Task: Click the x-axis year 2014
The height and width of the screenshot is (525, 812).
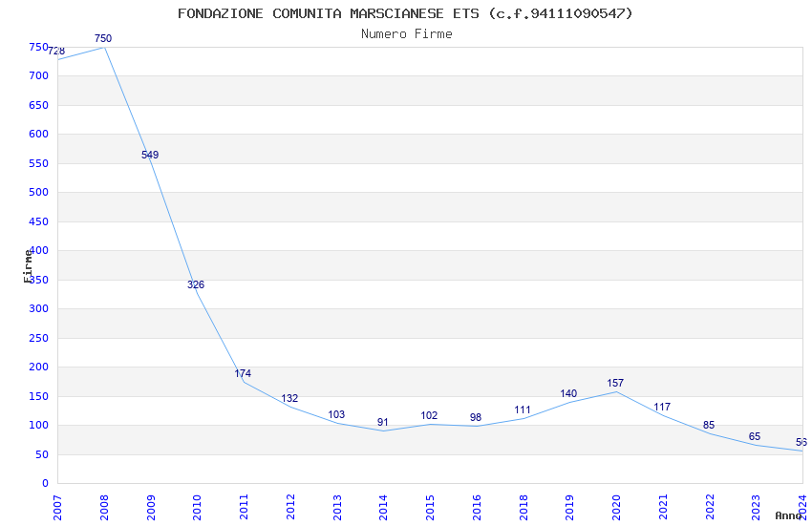Action: coord(384,508)
